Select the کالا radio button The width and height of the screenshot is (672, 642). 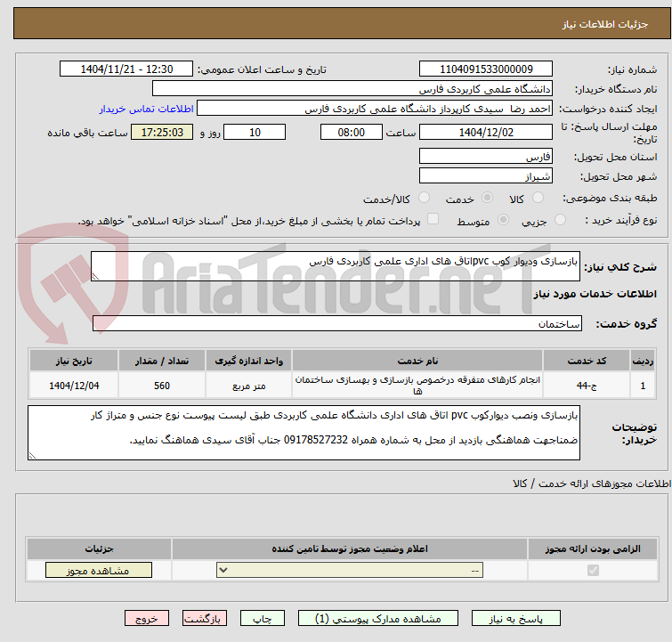pyautogui.click(x=538, y=198)
